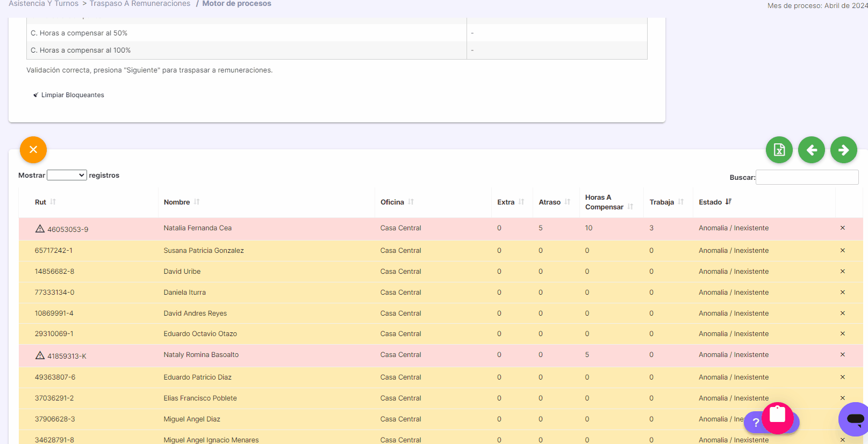Click warning triangle beside 41859313-K
The height and width of the screenshot is (444, 868).
[x=40, y=355]
